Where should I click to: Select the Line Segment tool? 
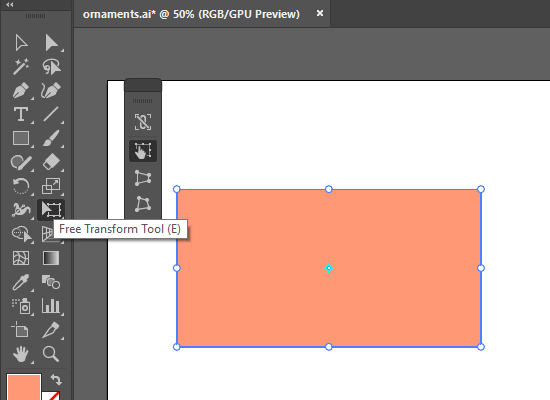[x=51, y=114]
